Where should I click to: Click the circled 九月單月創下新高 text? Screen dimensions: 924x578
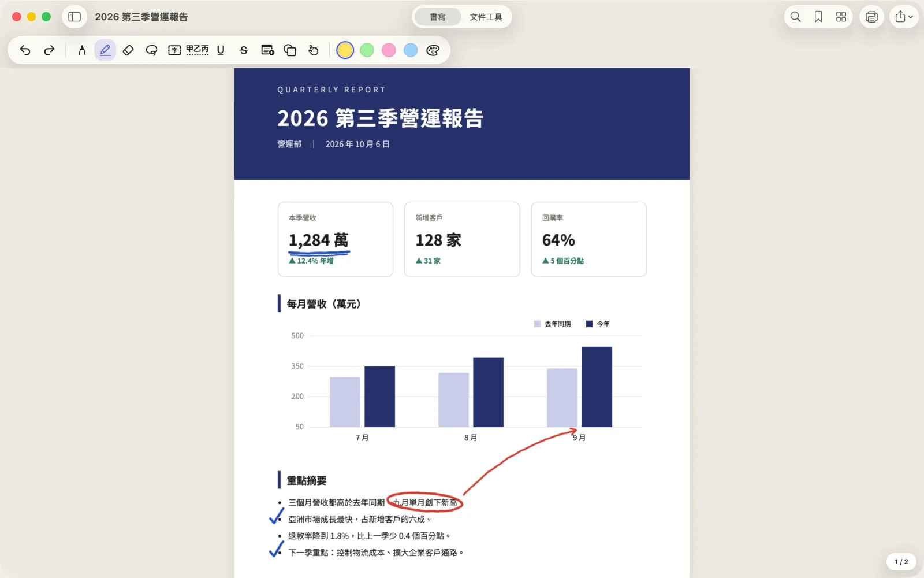426,502
